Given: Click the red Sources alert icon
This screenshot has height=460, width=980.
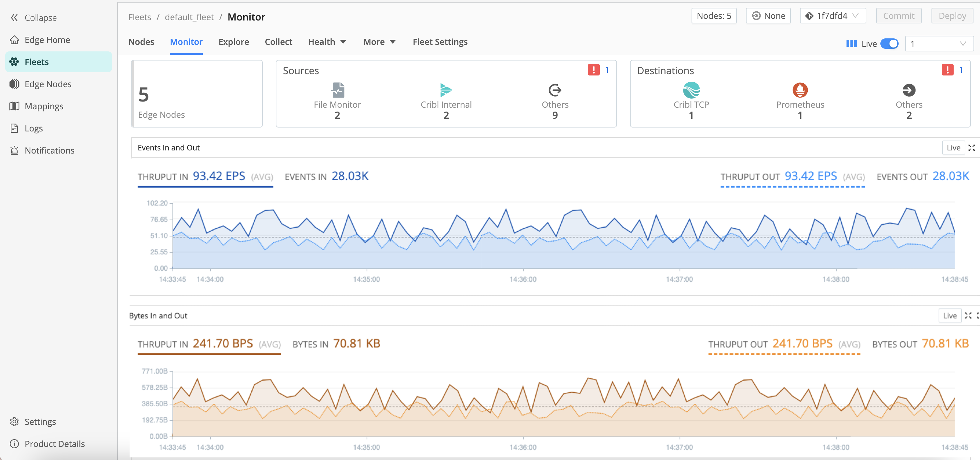Looking at the screenshot, I should (594, 70).
